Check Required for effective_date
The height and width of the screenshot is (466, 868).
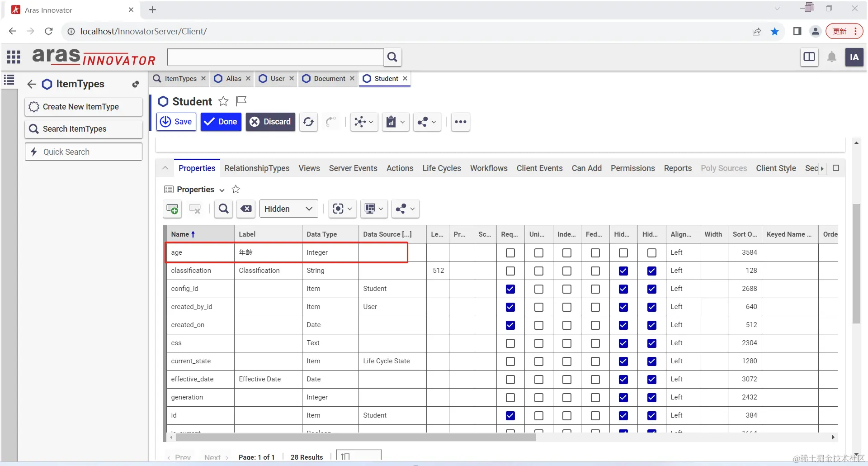(x=510, y=380)
